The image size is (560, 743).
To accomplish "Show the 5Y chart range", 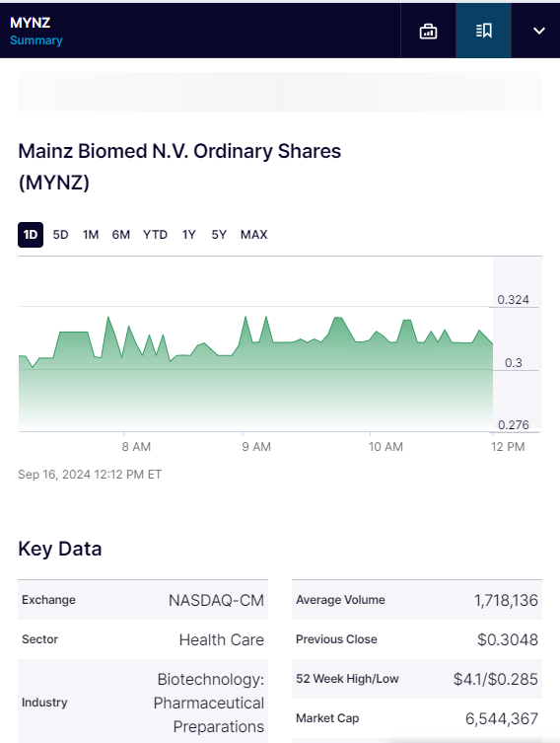I will pos(219,235).
